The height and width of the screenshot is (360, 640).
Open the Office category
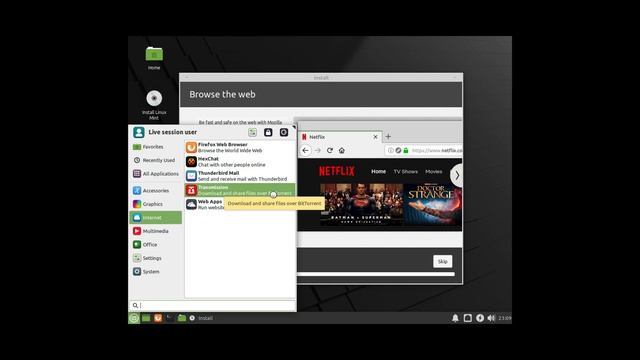tap(156, 244)
